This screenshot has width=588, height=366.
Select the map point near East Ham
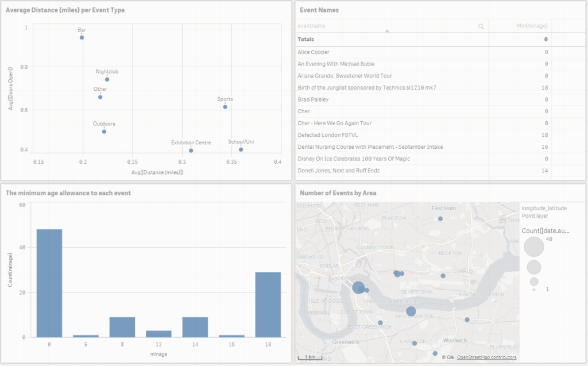[440, 219]
